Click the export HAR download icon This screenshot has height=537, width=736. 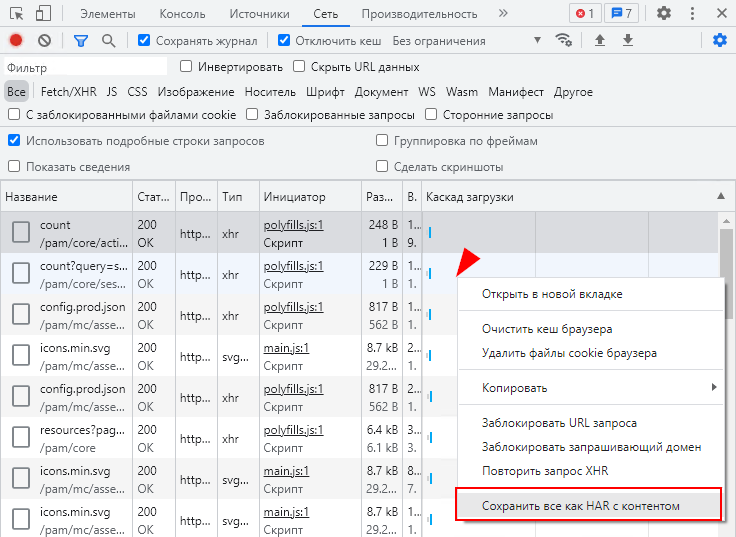click(628, 41)
